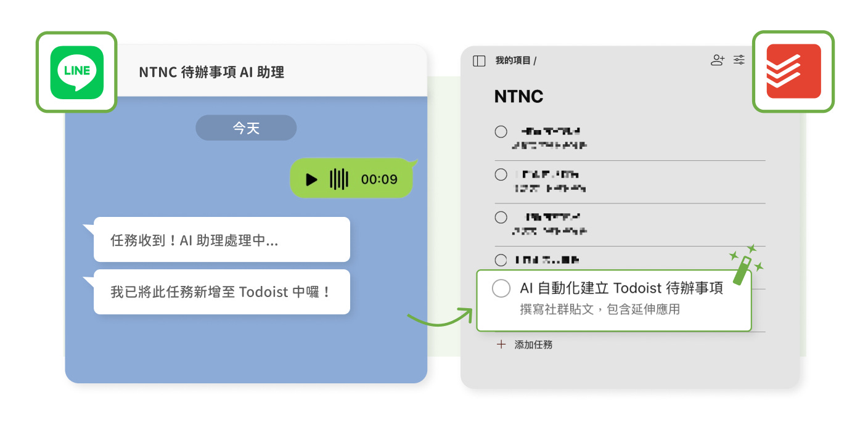Toggle the Todoist sidebar panel icon
The image size is (868, 424).
pos(479,60)
